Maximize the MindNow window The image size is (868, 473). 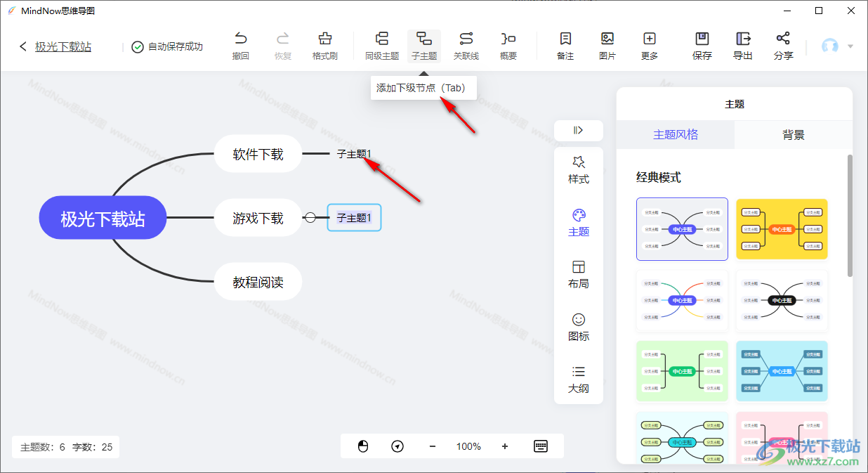pyautogui.click(x=819, y=11)
